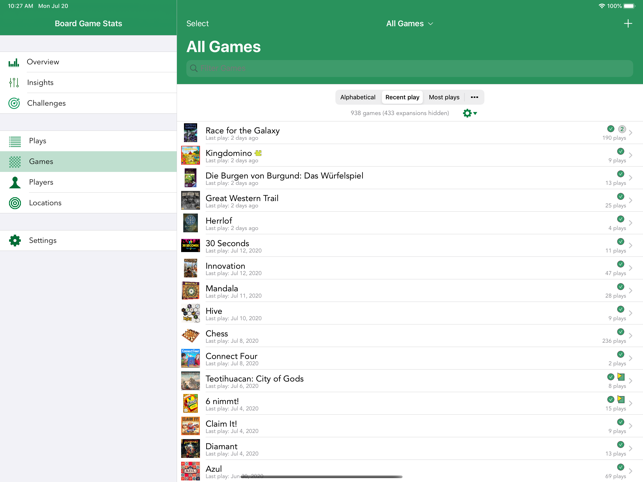Show more sort options via ellipsis
This screenshot has height=482, width=643.
(474, 97)
